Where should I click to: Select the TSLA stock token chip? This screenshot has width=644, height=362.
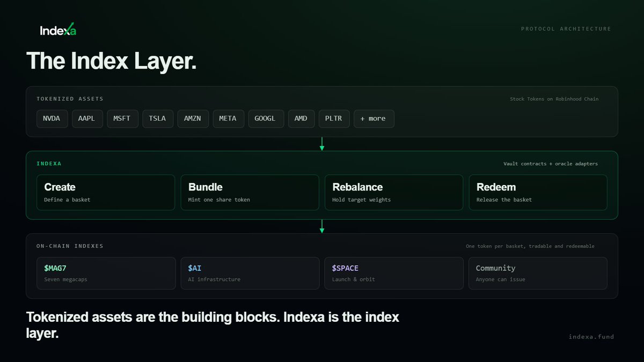[158, 119]
